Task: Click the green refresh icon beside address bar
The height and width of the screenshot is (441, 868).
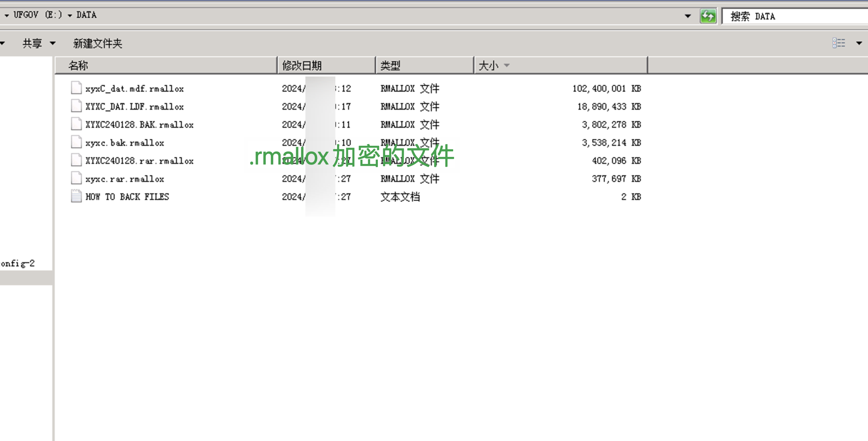Action: point(708,16)
